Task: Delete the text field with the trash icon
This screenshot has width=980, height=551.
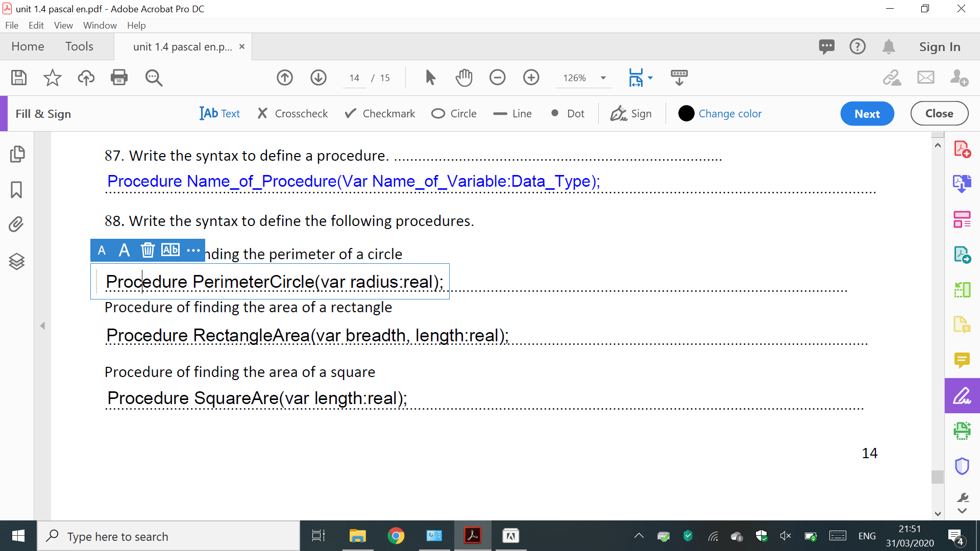Action: (148, 250)
